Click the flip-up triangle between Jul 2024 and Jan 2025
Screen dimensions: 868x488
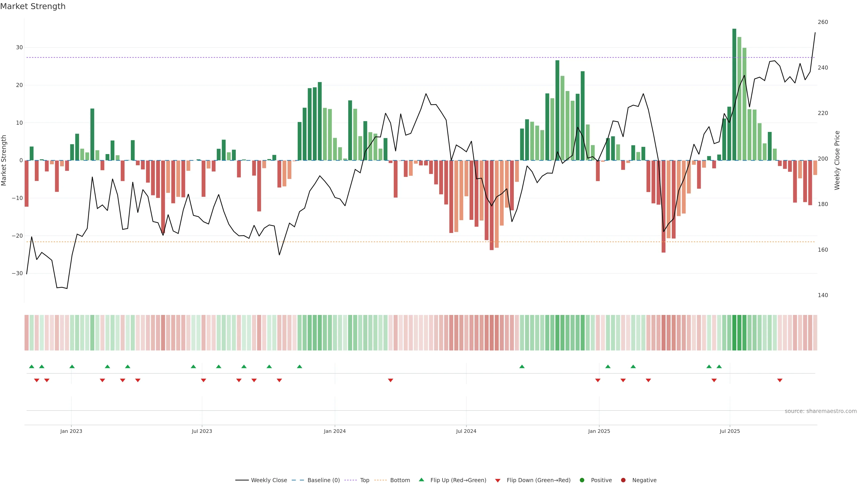522,366
